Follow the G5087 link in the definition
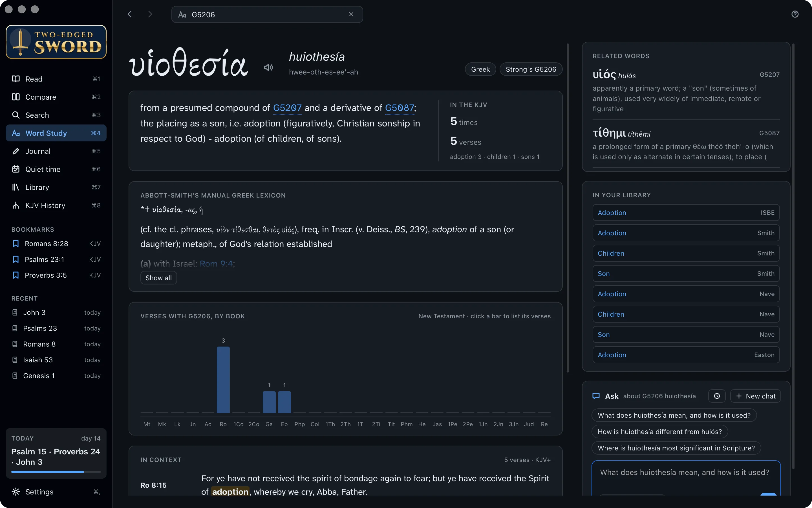 click(399, 108)
